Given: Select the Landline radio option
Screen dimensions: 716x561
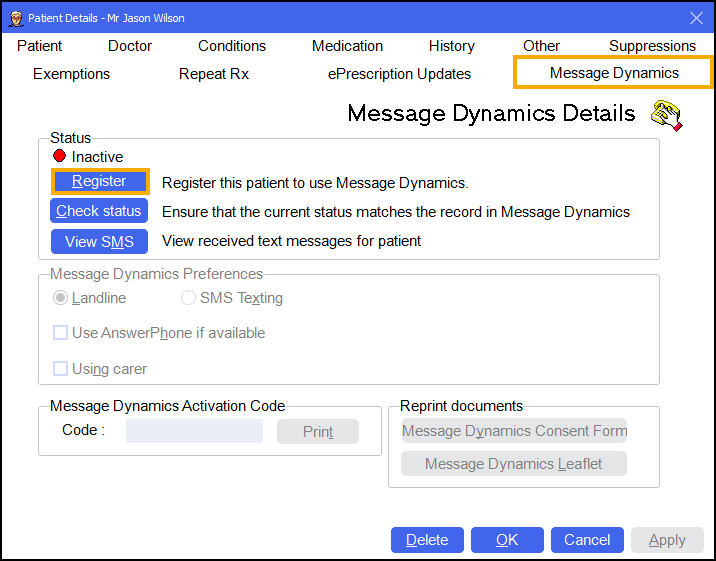Looking at the screenshot, I should [x=60, y=298].
